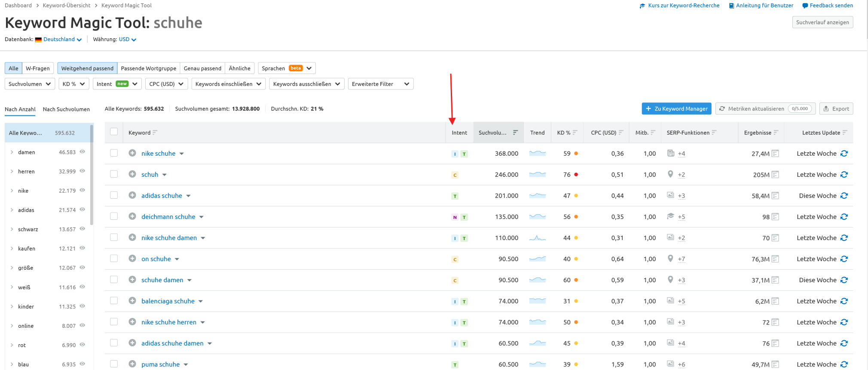The width and height of the screenshot is (868, 370).
Task: Click plus icon next to on schuhe
Action: pyautogui.click(x=132, y=259)
